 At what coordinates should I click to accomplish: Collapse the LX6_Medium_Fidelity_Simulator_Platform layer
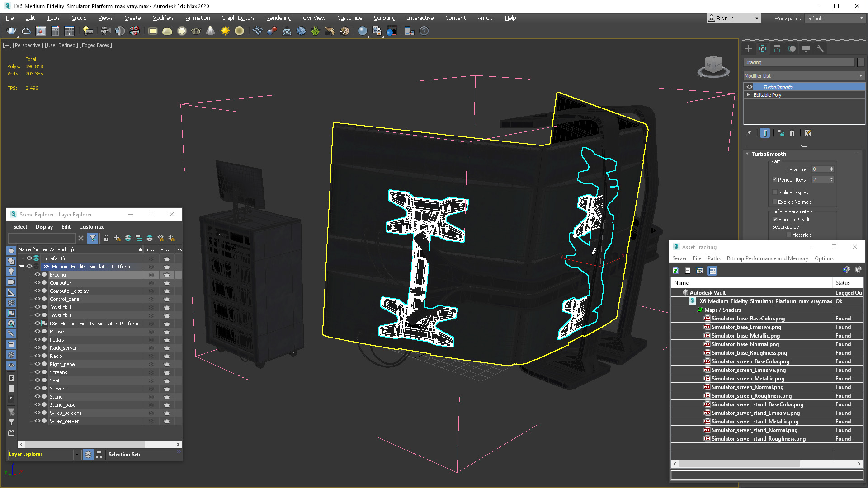pos(22,267)
